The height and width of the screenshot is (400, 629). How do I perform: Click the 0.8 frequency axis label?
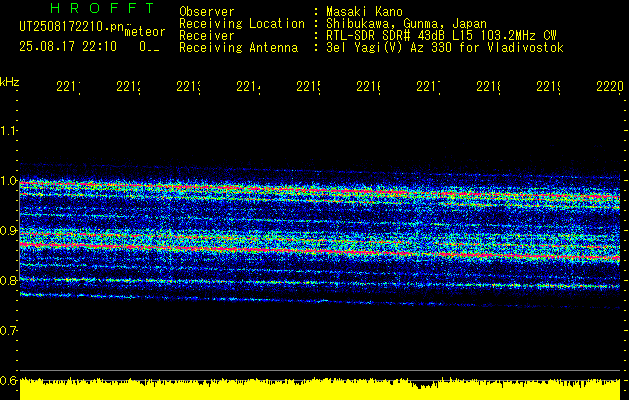[x=8, y=280]
